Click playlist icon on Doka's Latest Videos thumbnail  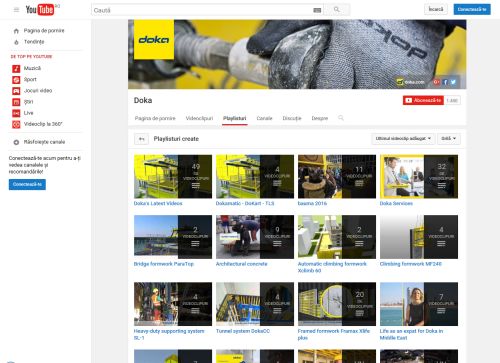[x=196, y=186]
